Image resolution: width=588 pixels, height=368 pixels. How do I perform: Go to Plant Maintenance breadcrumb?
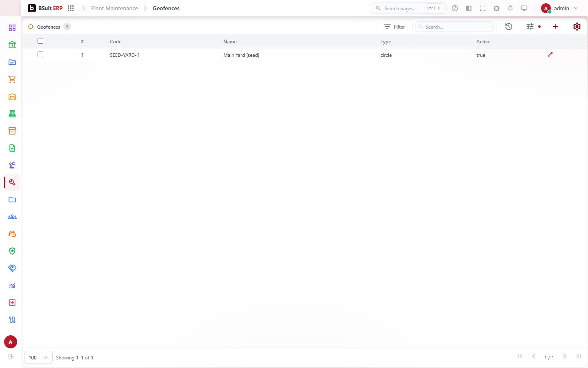coord(114,8)
